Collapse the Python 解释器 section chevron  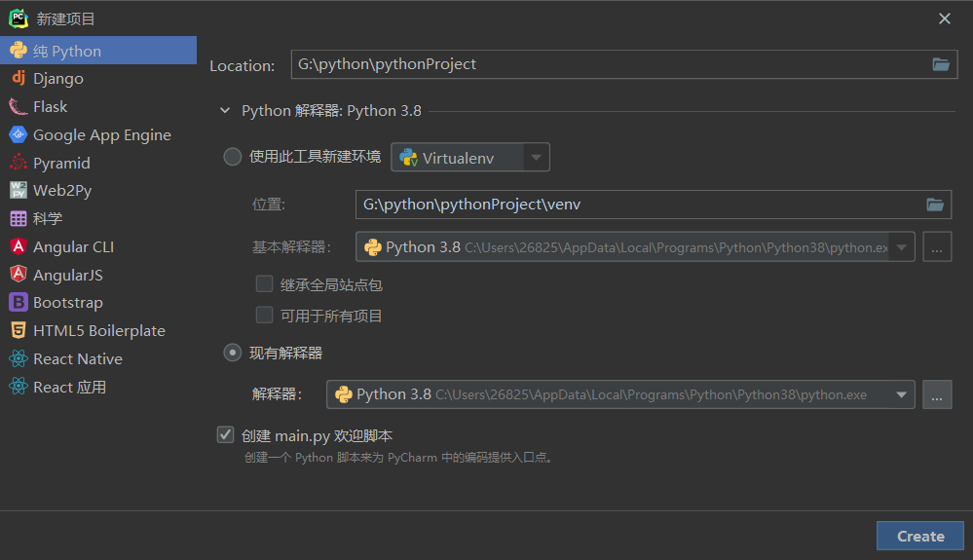(x=226, y=111)
